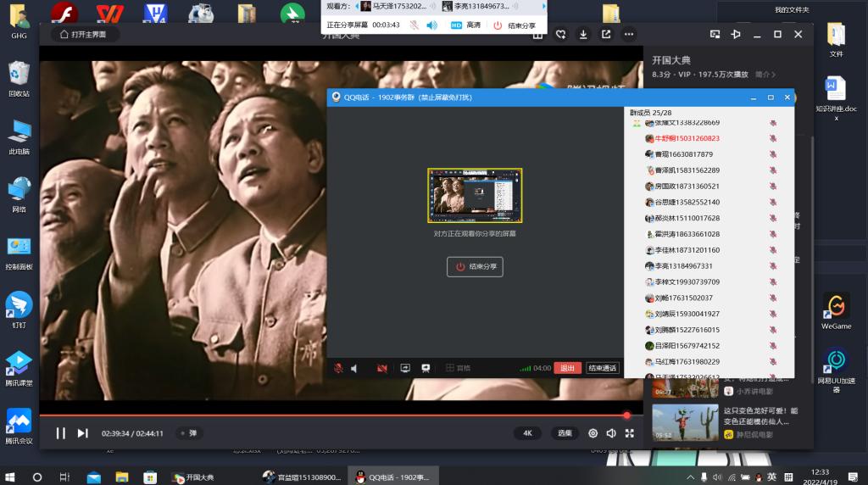Open 腾讯课堂 desktop shortcut
The height and width of the screenshot is (485, 868).
pos(19,368)
